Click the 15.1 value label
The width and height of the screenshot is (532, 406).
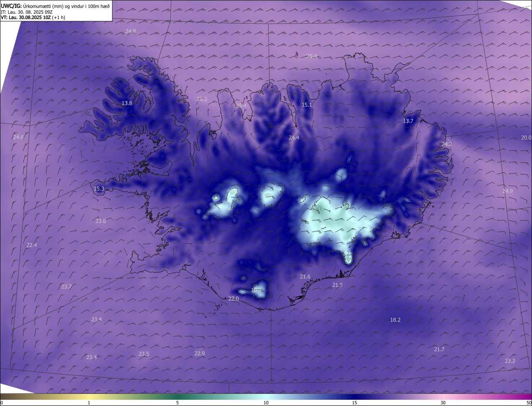click(306, 105)
